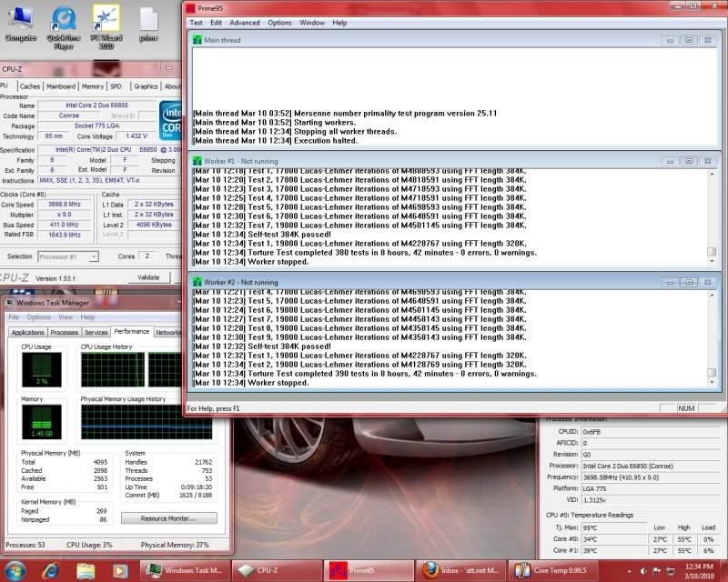
Task: Click the Physical Memory Usage History graph
Action: pyautogui.click(x=147, y=422)
